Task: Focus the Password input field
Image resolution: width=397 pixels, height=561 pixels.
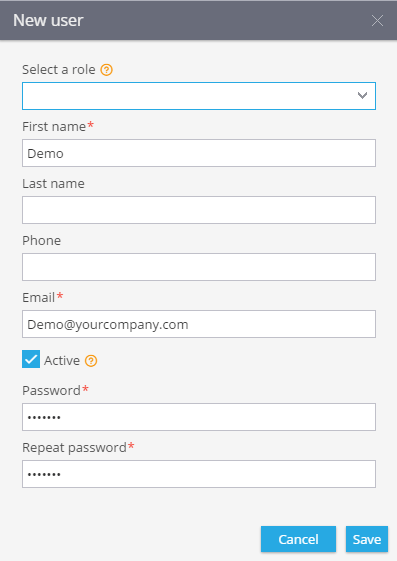Action: pos(199,417)
